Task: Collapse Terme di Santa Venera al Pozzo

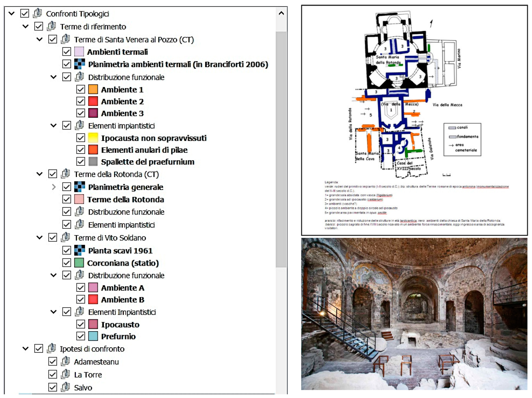Action: tap(39, 39)
